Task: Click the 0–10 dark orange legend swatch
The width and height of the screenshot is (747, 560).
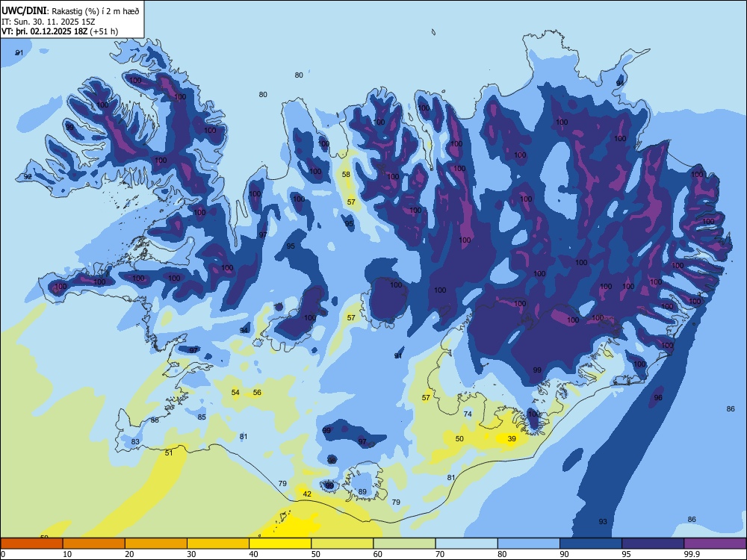Action: pyautogui.click(x=31, y=544)
